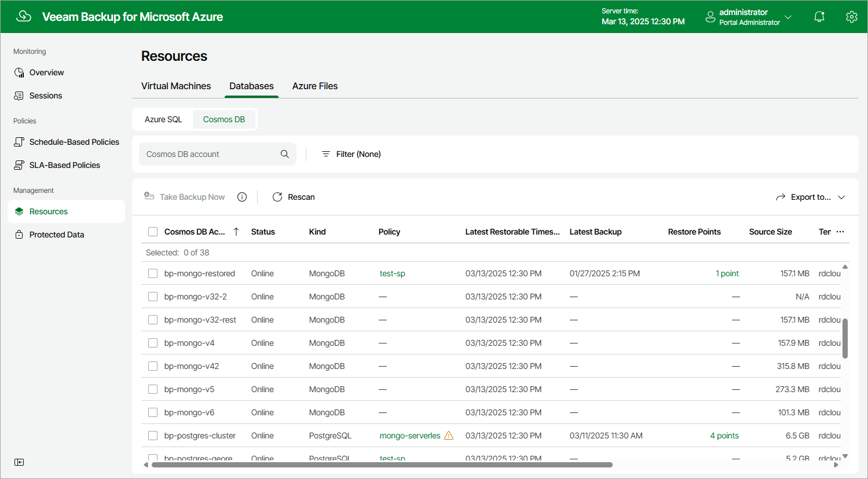Click the Sessions sidebar icon

pos(19,96)
